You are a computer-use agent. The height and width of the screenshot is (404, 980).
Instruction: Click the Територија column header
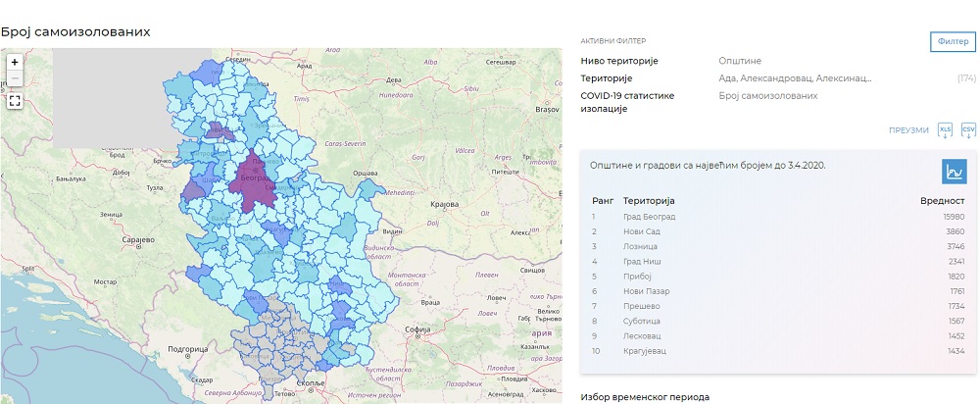coord(649,201)
